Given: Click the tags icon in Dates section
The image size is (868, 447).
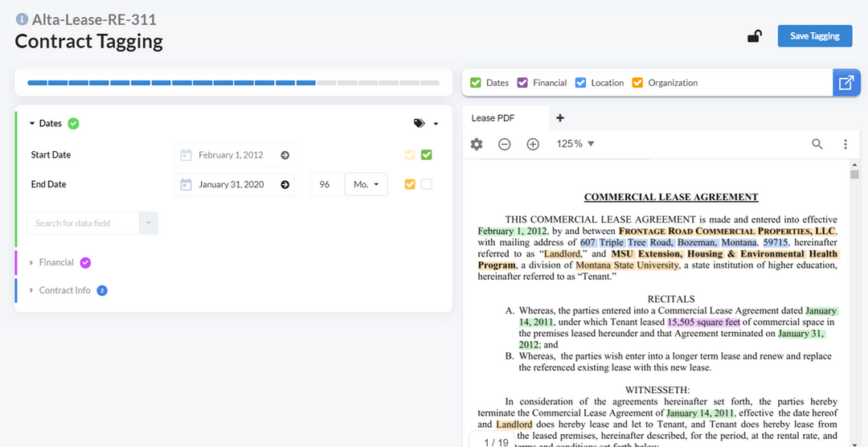Looking at the screenshot, I should (420, 124).
